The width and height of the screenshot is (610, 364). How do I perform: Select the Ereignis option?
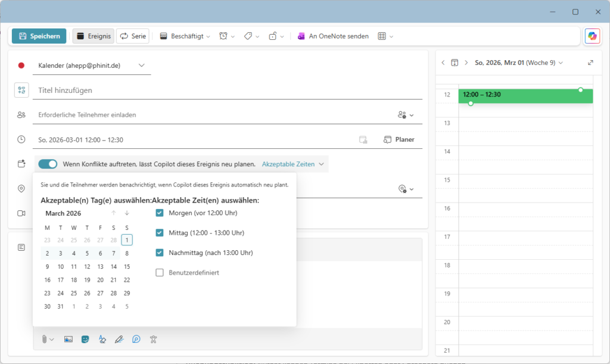pos(94,36)
